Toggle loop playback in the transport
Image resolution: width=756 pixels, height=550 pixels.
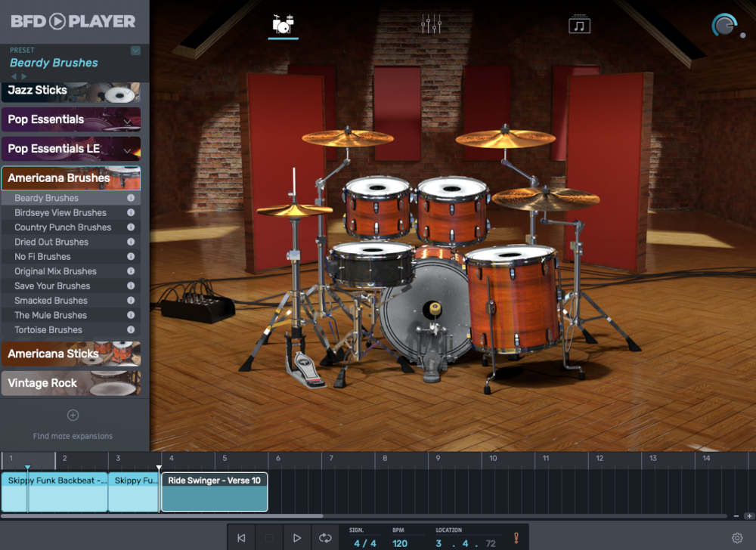tap(325, 538)
